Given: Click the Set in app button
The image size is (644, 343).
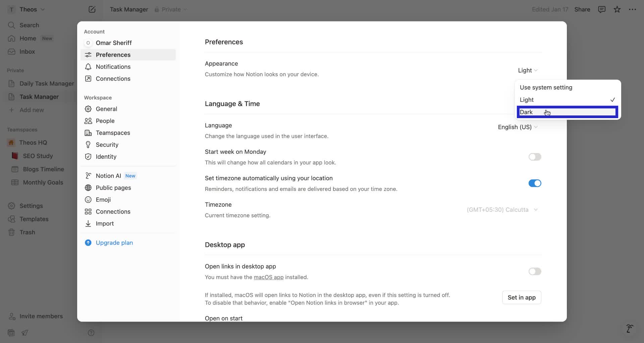Looking at the screenshot, I should click(x=521, y=297).
